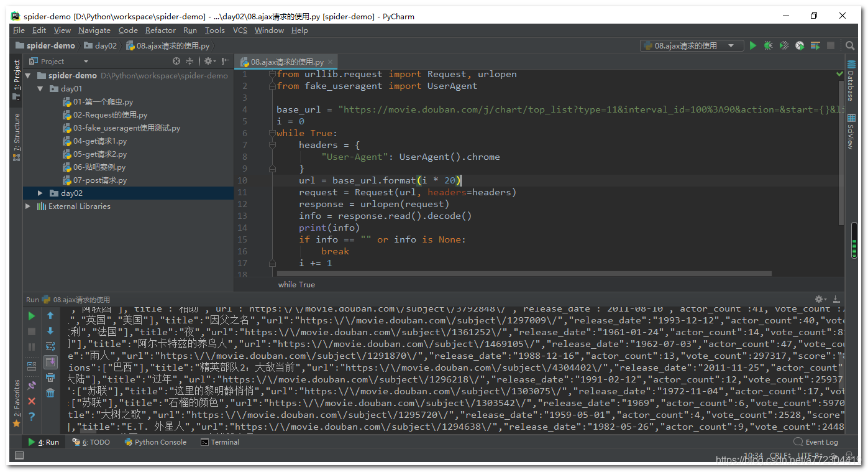This screenshot has width=868, height=472.
Task: Collapse spider-demo root folder
Action: point(29,75)
